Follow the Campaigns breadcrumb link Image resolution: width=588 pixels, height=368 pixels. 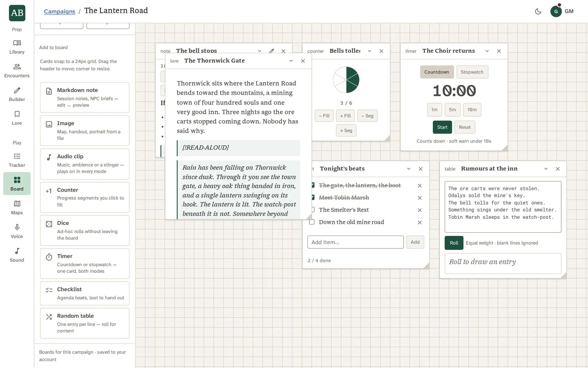60,11
